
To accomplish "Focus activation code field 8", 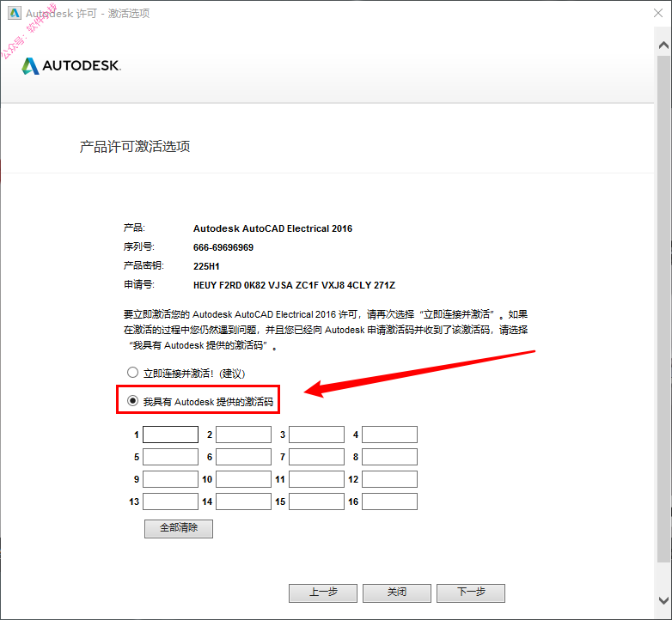I will click(389, 457).
